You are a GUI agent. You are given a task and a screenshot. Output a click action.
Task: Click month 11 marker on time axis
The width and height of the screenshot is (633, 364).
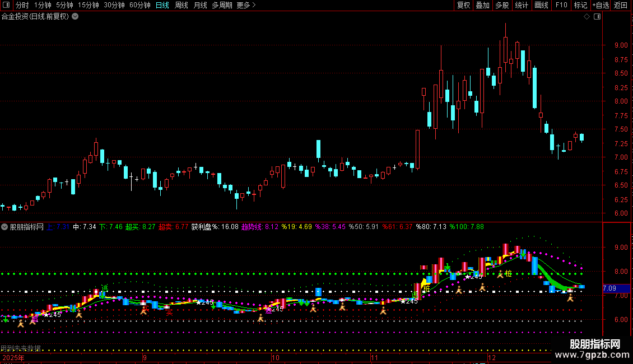374,357
